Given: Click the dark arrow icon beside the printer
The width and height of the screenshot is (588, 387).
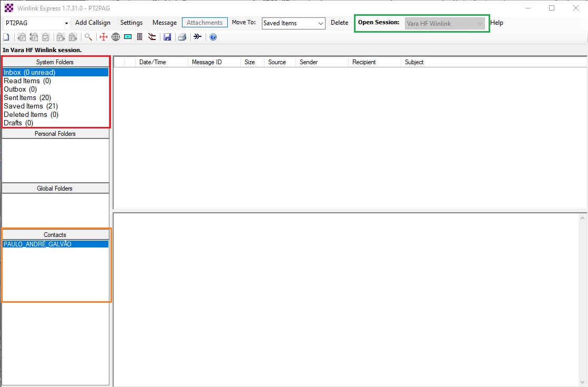Looking at the screenshot, I should 197,37.
